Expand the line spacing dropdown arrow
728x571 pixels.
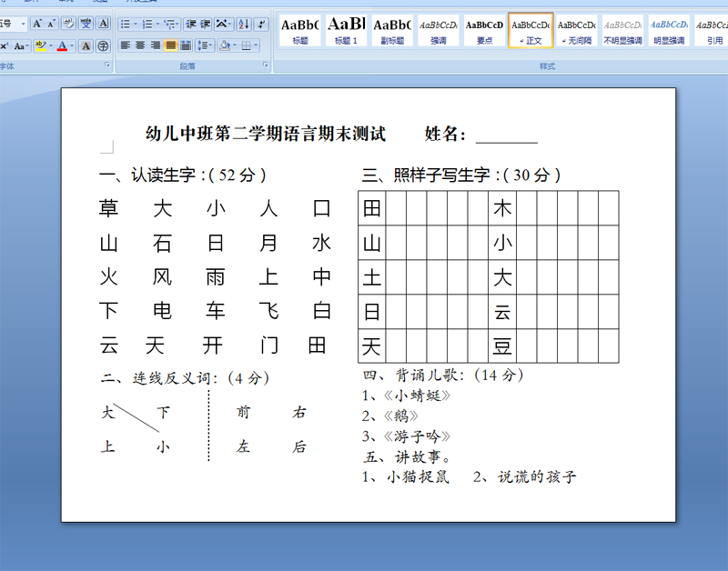tap(211, 45)
